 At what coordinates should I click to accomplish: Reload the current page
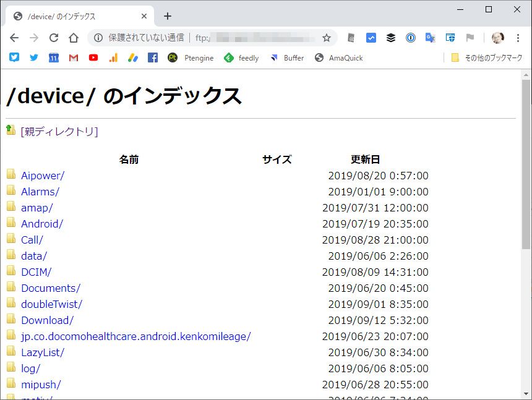point(54,38)
